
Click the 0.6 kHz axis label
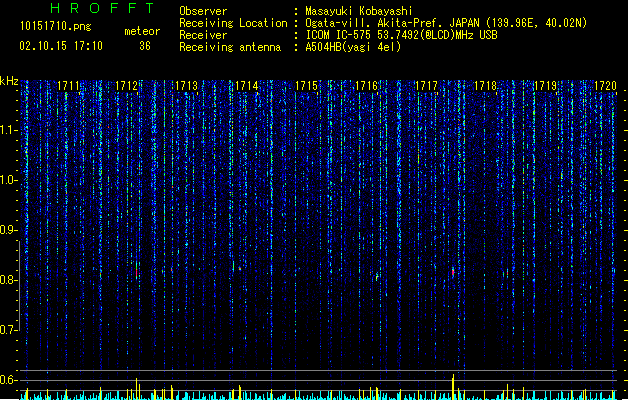(8, 380)
